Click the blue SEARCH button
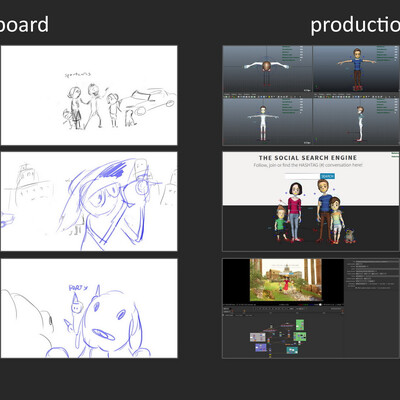Image resolution: width=400 pixels, height=400 pixels. pos(327,176)
